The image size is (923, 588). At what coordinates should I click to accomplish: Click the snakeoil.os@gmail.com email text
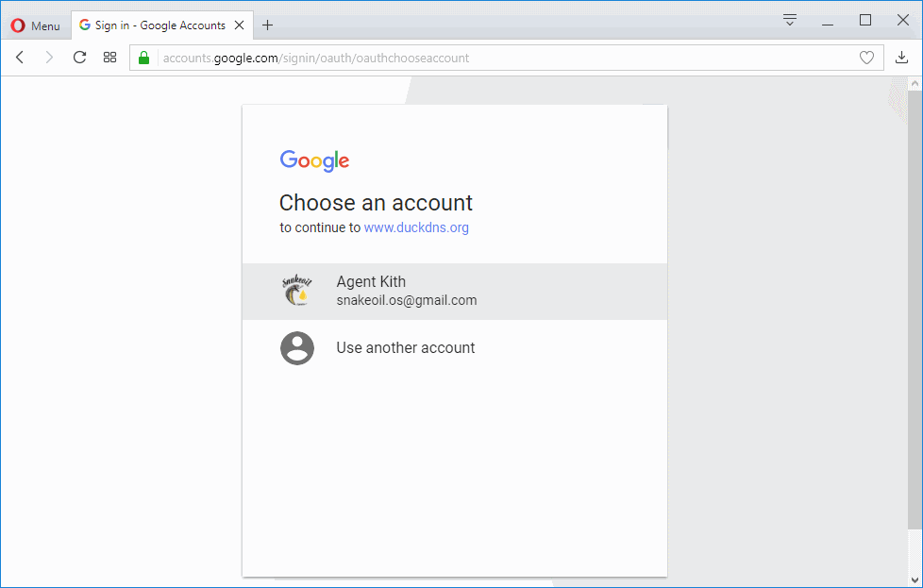pos(406,300)
